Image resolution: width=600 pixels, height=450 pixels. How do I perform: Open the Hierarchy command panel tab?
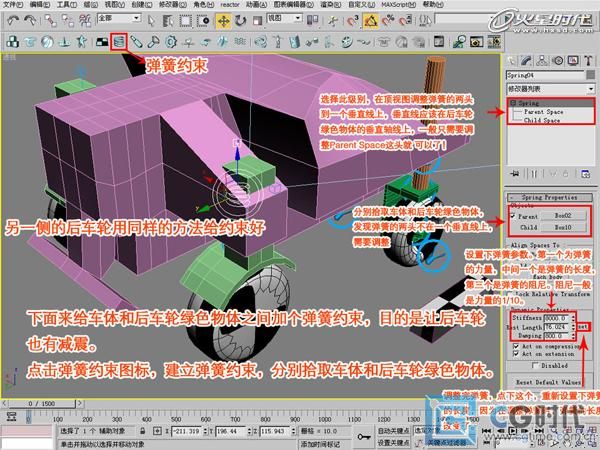542,60
